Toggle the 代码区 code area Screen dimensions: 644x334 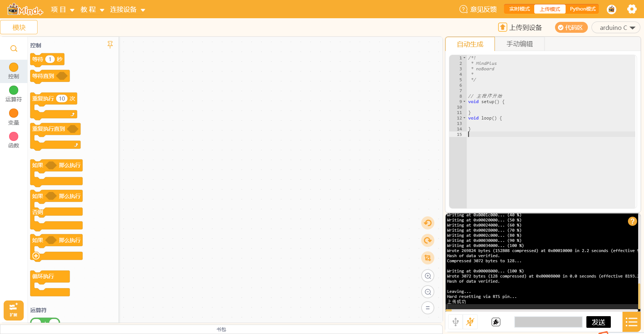coord(571,27)
